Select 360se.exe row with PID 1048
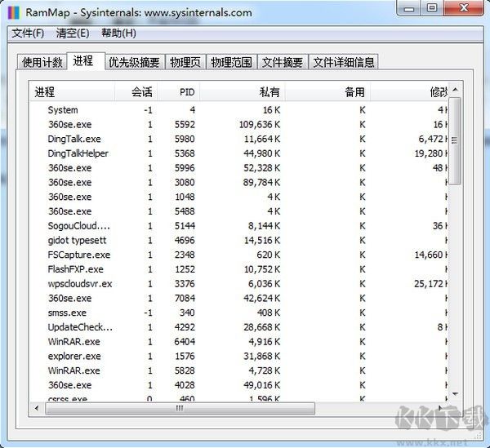This screenshot has width=490, height=448. (239, 197)
